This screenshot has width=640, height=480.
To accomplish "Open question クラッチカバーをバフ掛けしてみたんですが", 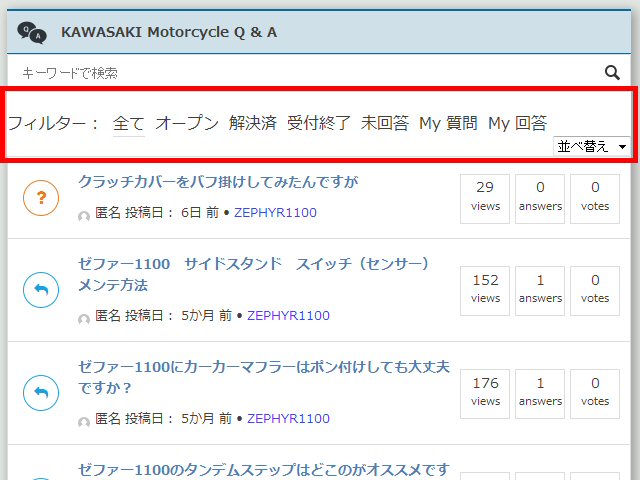I will 218,182.
